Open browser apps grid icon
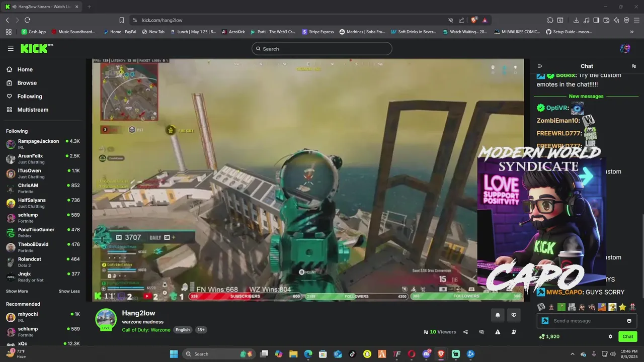Viewport: 644px width, 362px height. point(9,32)
